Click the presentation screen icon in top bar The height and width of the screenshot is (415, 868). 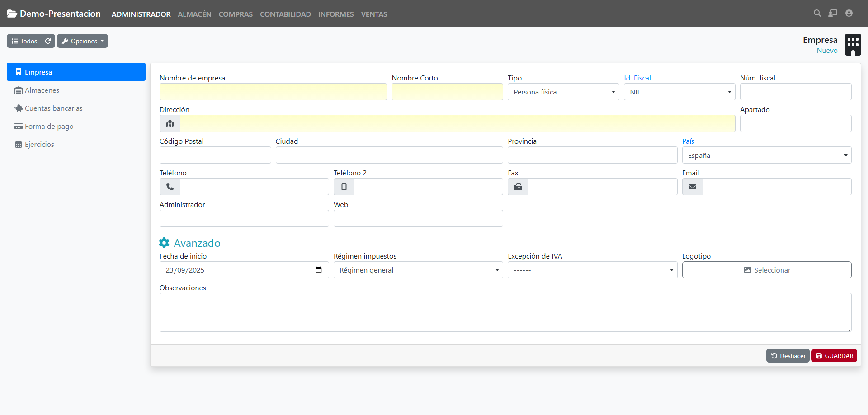tap(833, 14)
